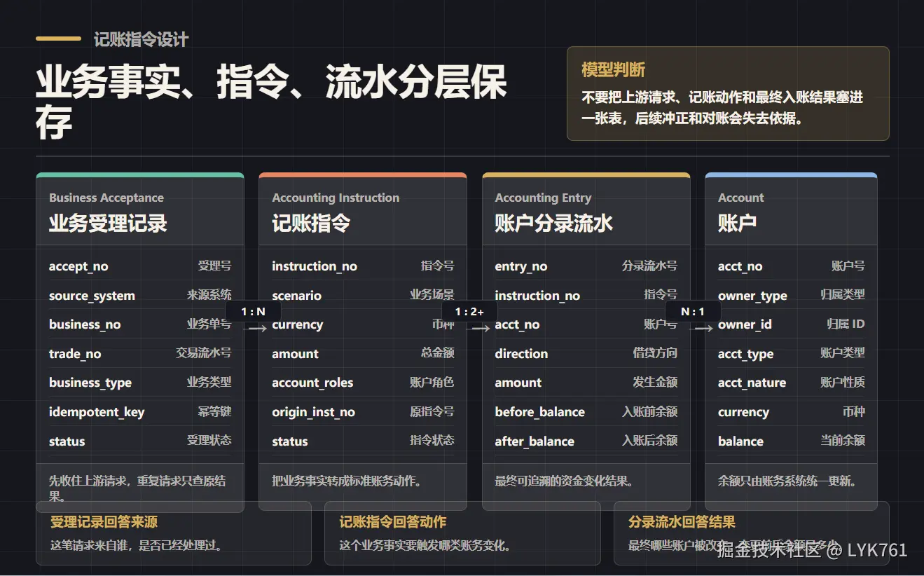
Task: Click the business_no field name
Action: 85,324
